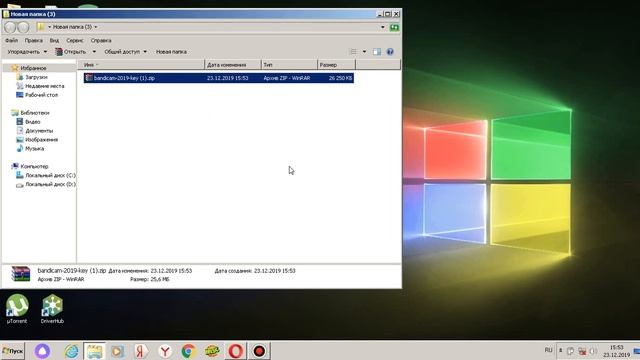This screenshot has height=360, width=640.
Task: Open the media player taskbar icon
Action: pos(118,351)
